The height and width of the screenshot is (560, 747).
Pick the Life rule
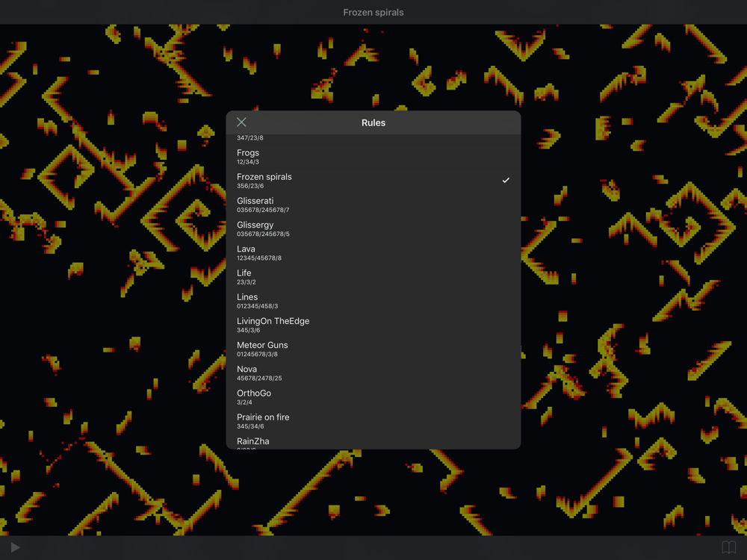(373, 277)
